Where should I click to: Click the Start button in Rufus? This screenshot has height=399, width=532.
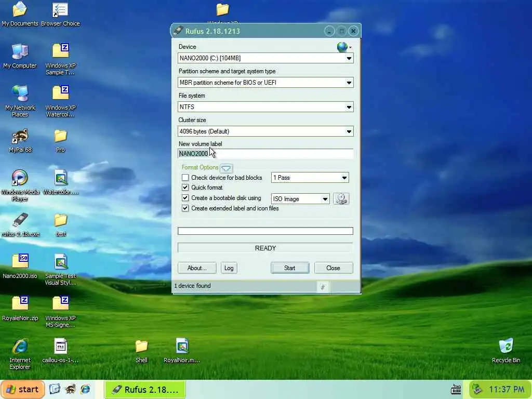point(290,268)
